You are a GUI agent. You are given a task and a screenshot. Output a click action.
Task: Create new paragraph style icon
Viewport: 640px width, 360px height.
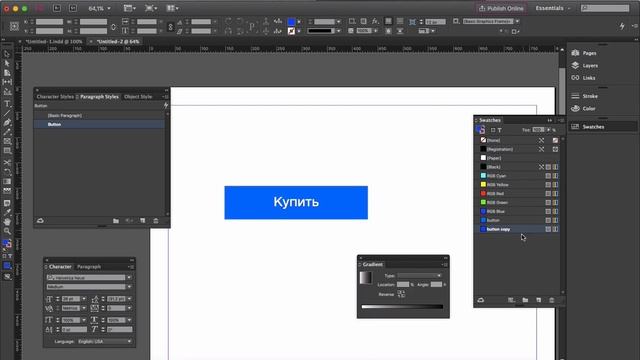click(142, 221)
